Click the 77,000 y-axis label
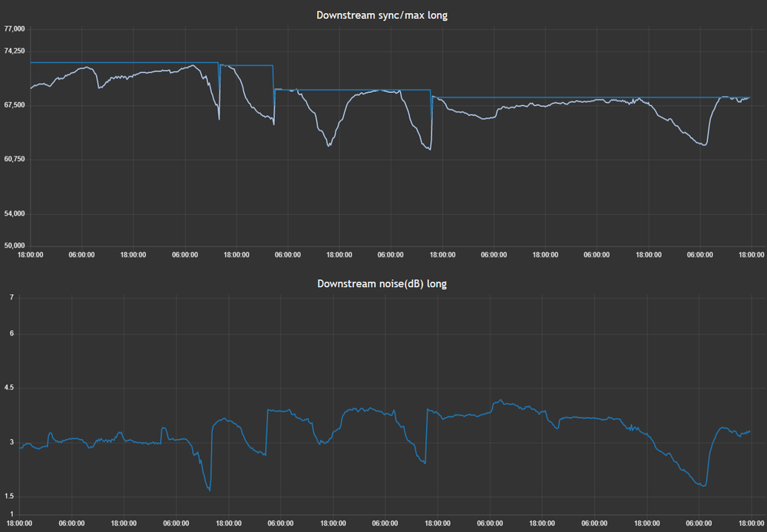The image size is (767, 532). click(x=15, y=29)
